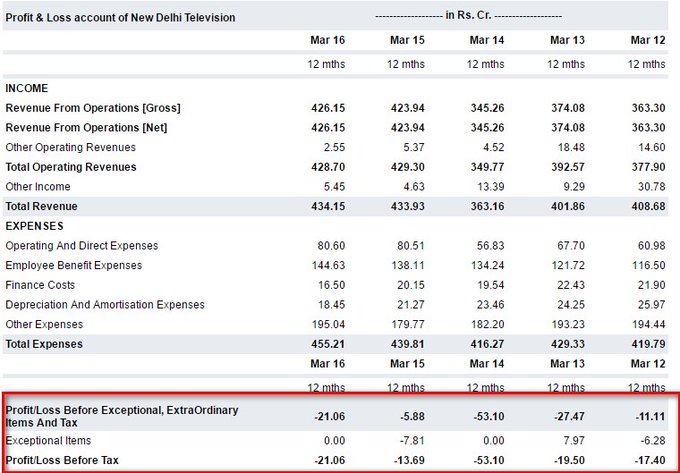The width and height of the screenshot is (680, 473).
Task: Click Depreciation And Amortisation Expenses label
Action: (x=105, y=305)
